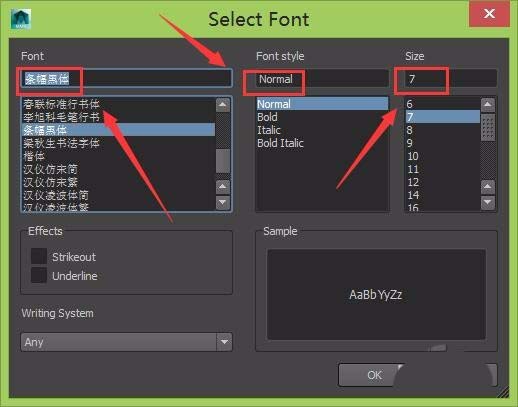Screen dimensions: 518x407
Task: Pick size 7 in the size list
Action: [x=443, y=117]
